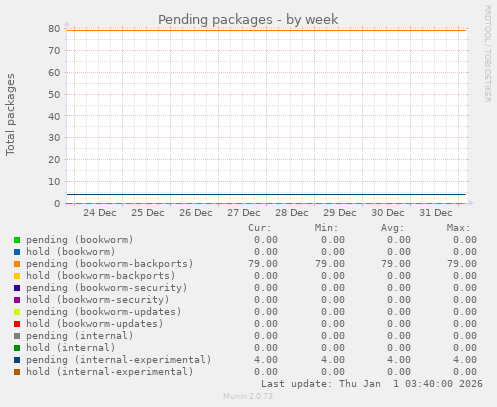This screenshot has height=407, width=497.
Task: Click the 'hold (bookworm-updates)' legend label
Action: 95,324
